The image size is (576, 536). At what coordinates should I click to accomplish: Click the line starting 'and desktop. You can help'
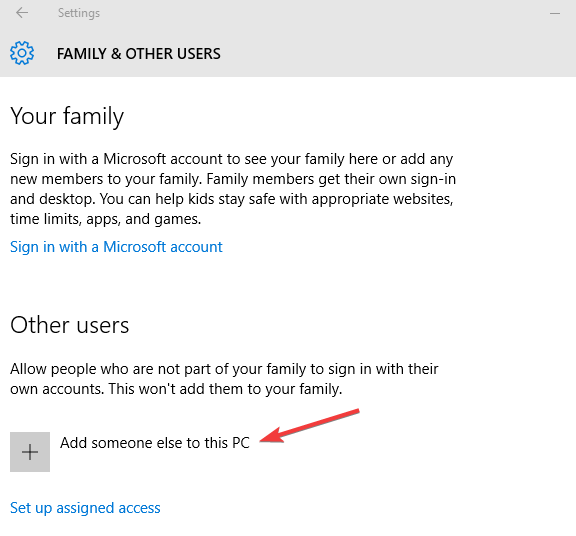(232, 199)
